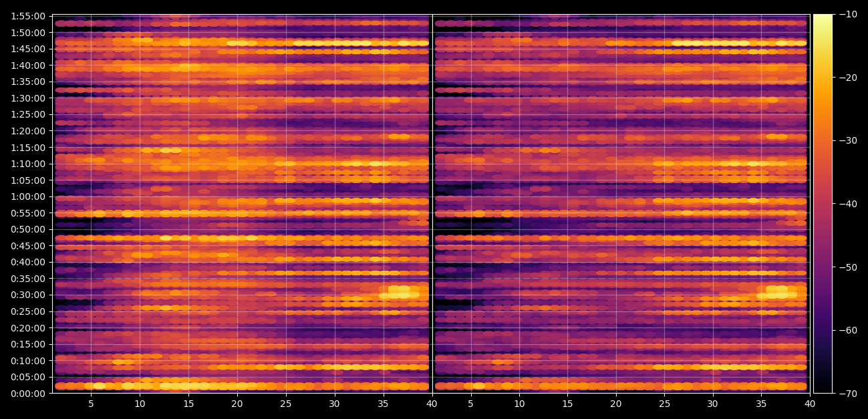
Task: Select the 0:10:00 y-axis tick label
Action: click(x=29, y=361)
